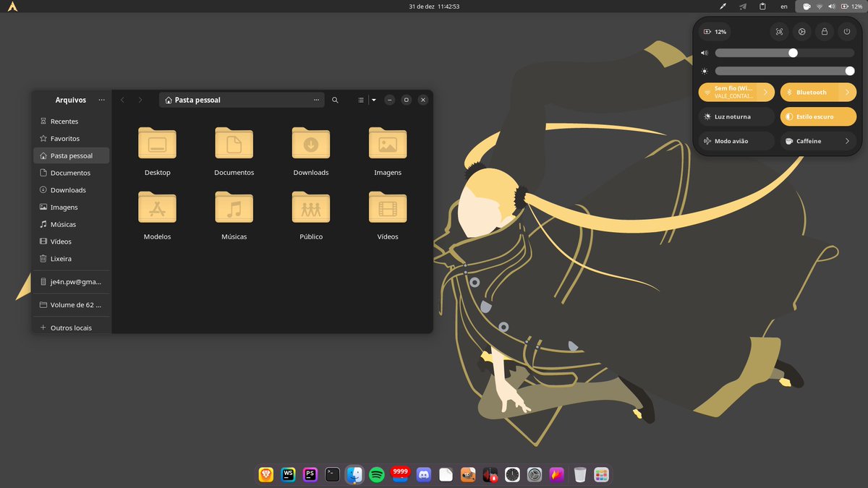
Task: Click the Arch logo activities button
Action: click(13, 7)
